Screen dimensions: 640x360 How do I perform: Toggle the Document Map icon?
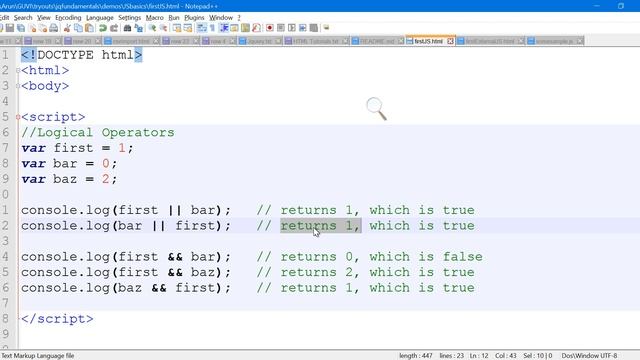tap(245, 28)
